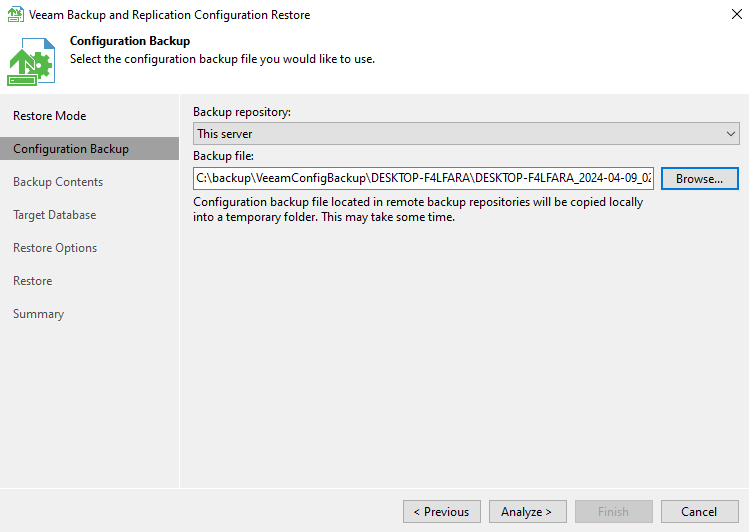Select the Summary step

point(38,314)
